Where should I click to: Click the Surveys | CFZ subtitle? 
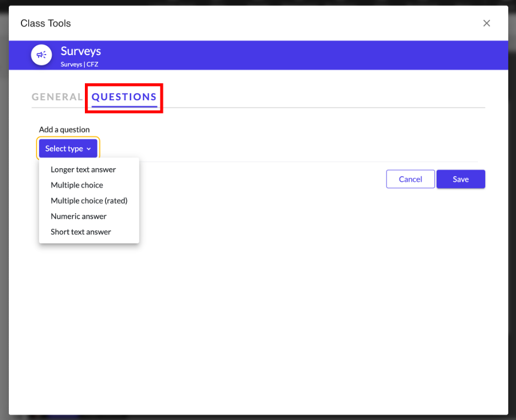point(79,64)
